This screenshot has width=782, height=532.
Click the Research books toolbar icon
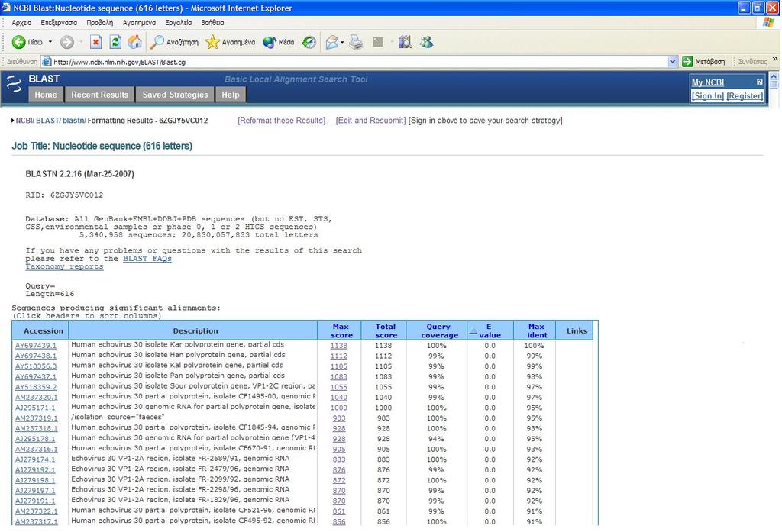405,43
